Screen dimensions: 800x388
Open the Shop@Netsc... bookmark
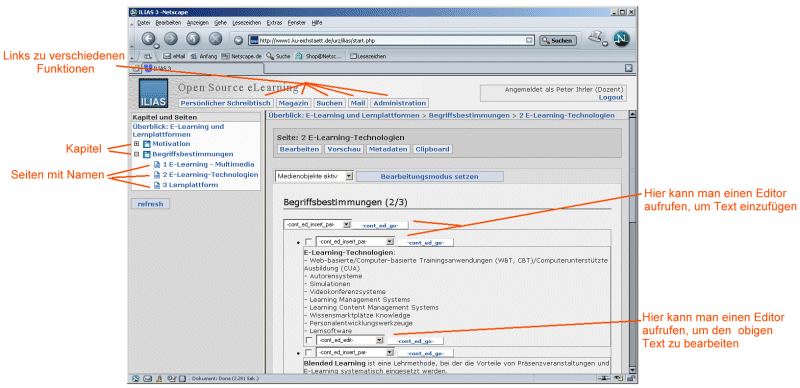(318, 56)
